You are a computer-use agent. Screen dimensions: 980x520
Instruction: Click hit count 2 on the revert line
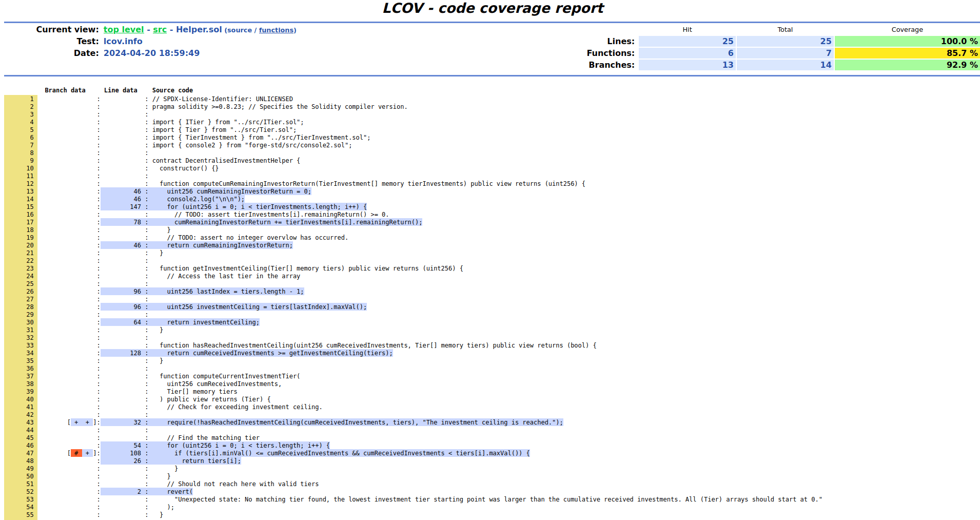point(139,492)
